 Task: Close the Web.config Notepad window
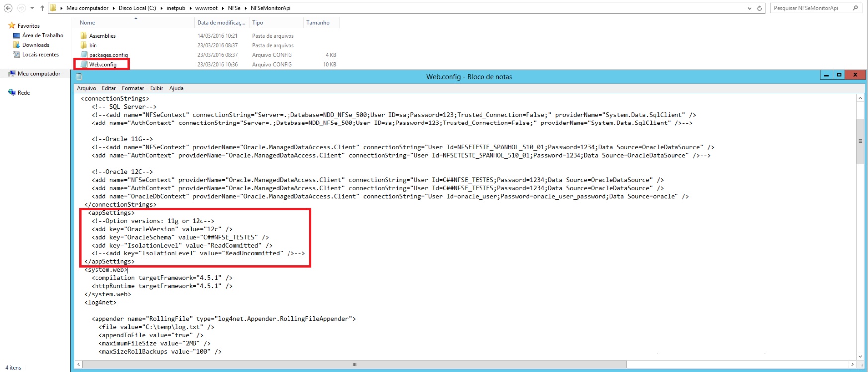[x=855, y=75]
